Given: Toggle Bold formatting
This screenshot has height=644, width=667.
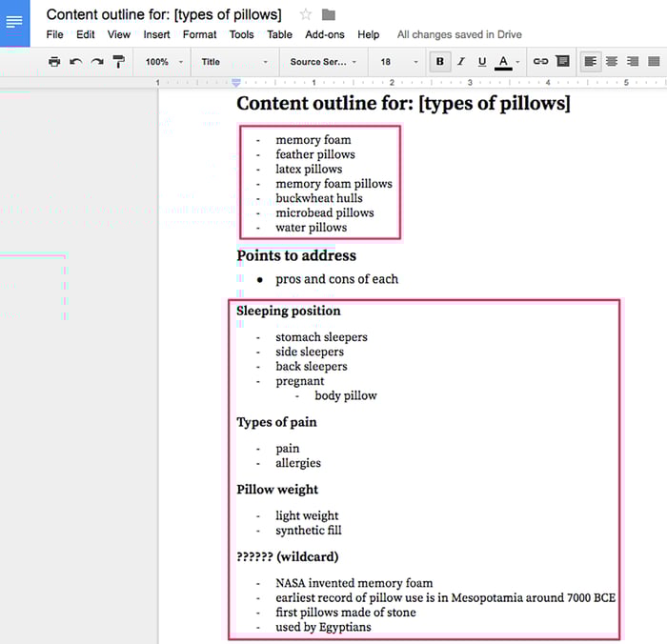Looking at the screenshot, I should coord(439,62).
